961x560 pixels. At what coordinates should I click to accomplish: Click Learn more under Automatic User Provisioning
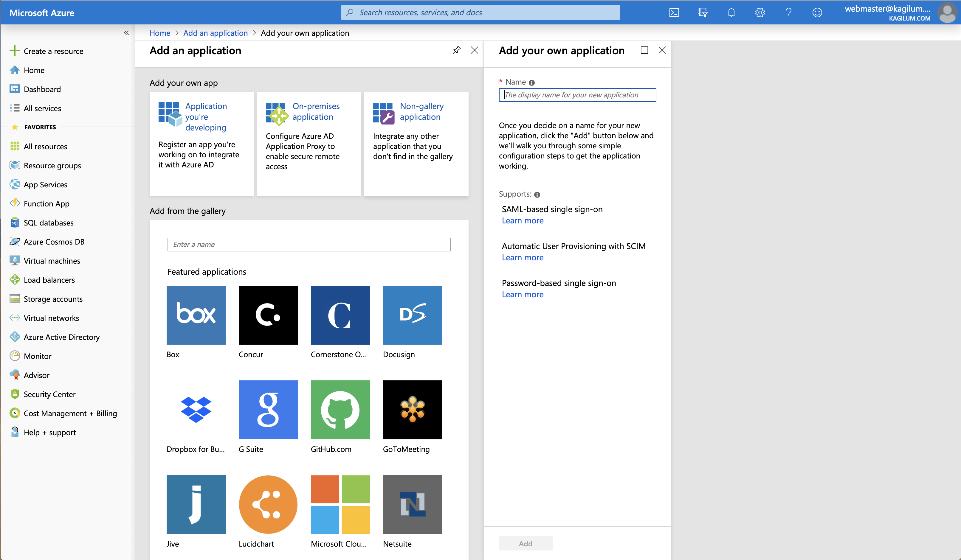pyautogui.click(x=523, y=257)
